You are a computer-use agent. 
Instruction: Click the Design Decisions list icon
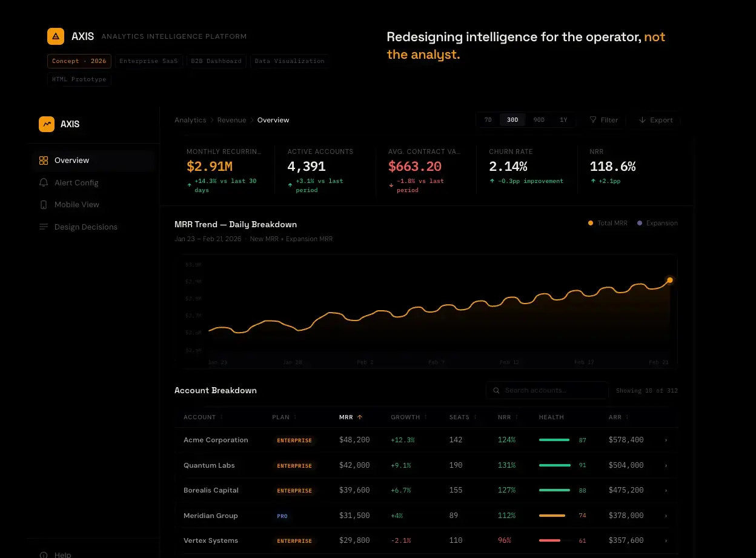click(44, 227)
